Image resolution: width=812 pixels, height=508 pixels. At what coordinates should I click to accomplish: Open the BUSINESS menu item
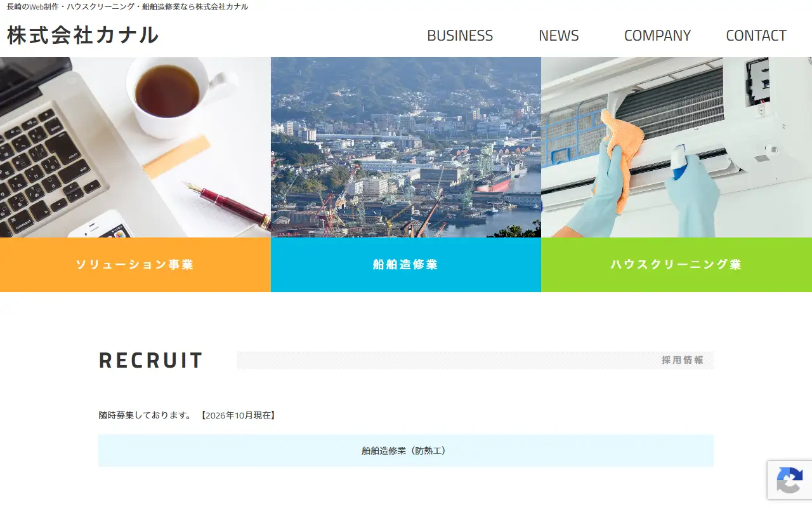coord(460,36)
